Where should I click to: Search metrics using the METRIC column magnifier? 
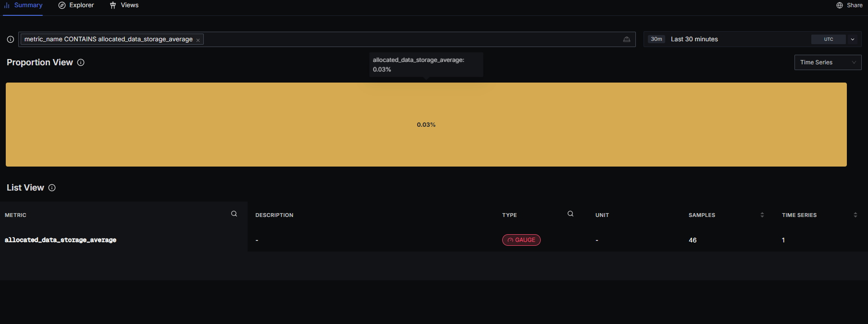[x=234, y=214]
